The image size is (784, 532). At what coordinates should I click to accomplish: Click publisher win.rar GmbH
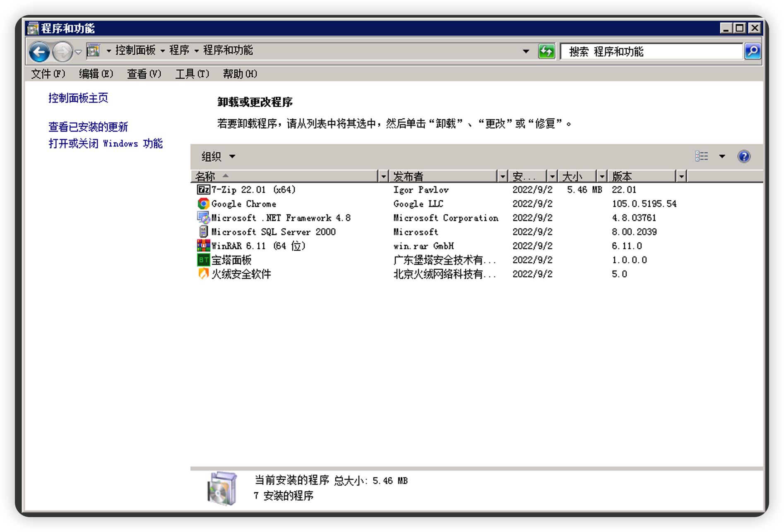pos(424,246)
